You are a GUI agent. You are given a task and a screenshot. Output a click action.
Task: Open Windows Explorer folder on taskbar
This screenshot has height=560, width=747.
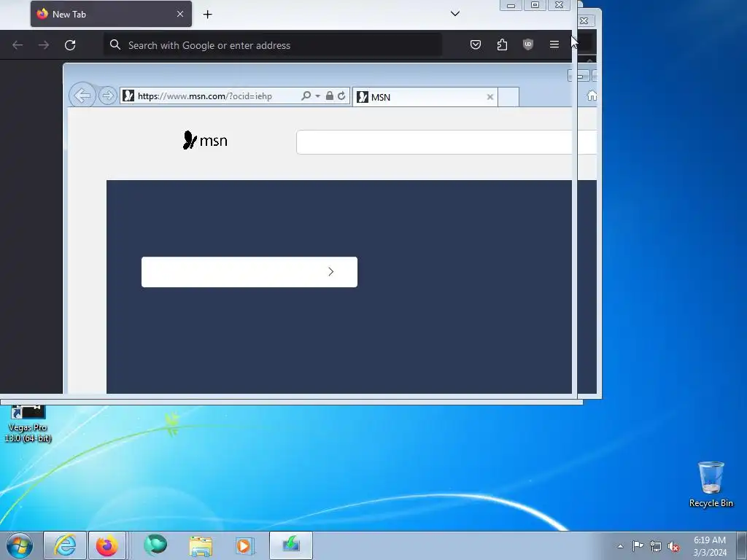click(x=201, y=545)
